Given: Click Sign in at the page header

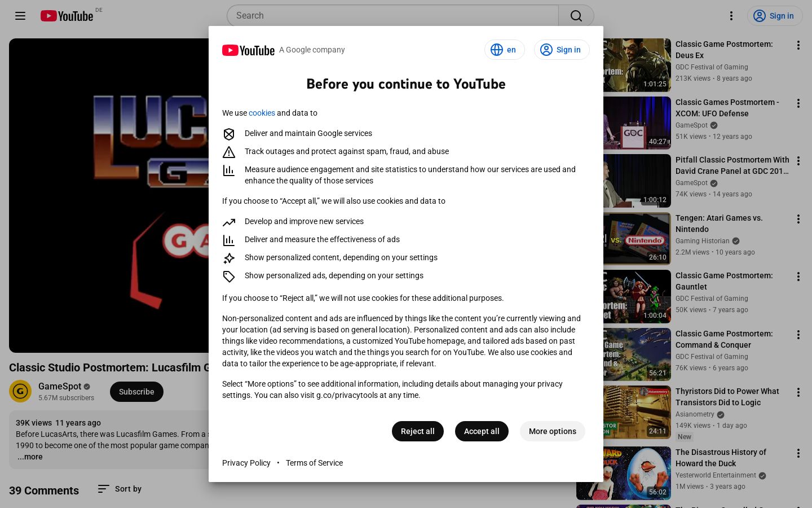Looking at the screenshot, I should (775, 16).
